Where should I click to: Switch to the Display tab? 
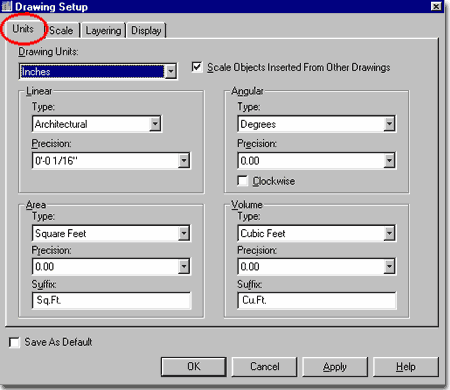(146, 30)
